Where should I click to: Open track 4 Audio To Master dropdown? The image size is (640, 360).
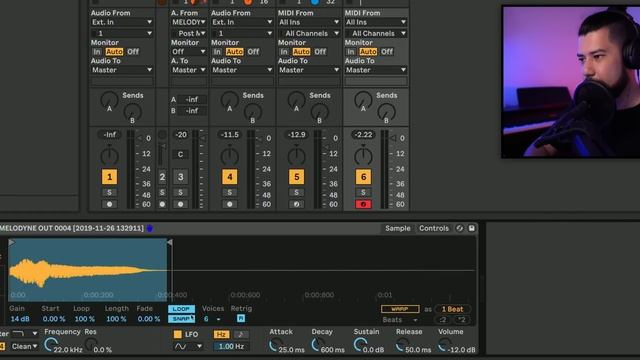[x=242, y=70]
